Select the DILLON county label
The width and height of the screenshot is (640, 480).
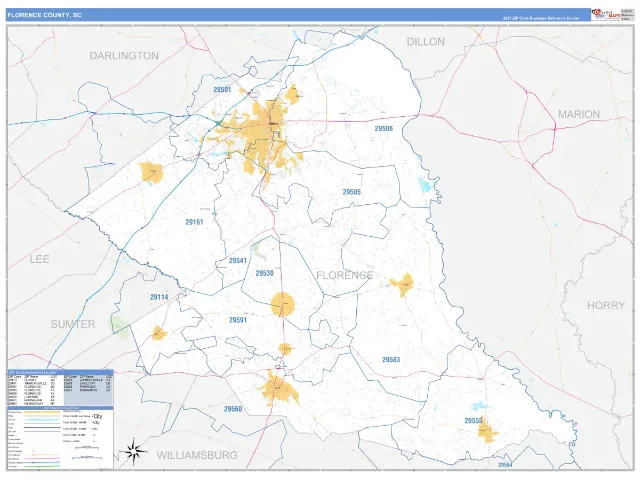point(426,42)
